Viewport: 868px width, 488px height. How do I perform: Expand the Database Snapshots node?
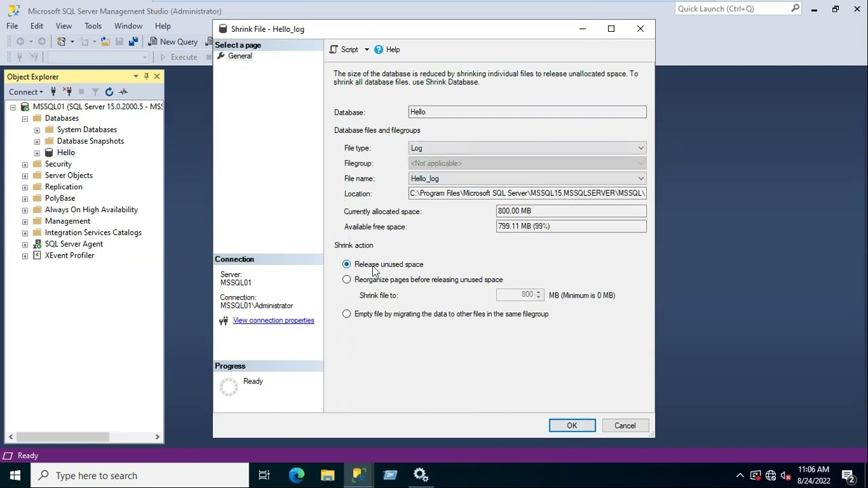37,142
